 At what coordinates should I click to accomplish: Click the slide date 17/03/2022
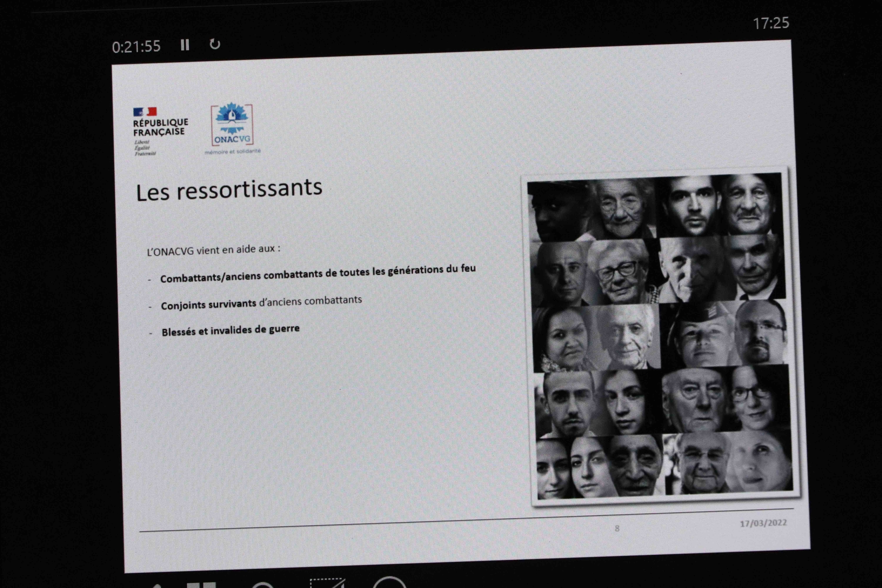click(x=763, y=523)
